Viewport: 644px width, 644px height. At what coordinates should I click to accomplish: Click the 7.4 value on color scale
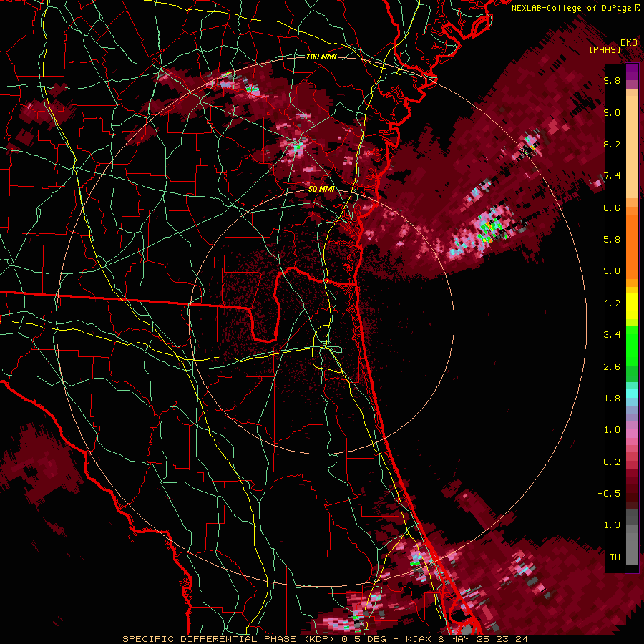tap(612, 176)
